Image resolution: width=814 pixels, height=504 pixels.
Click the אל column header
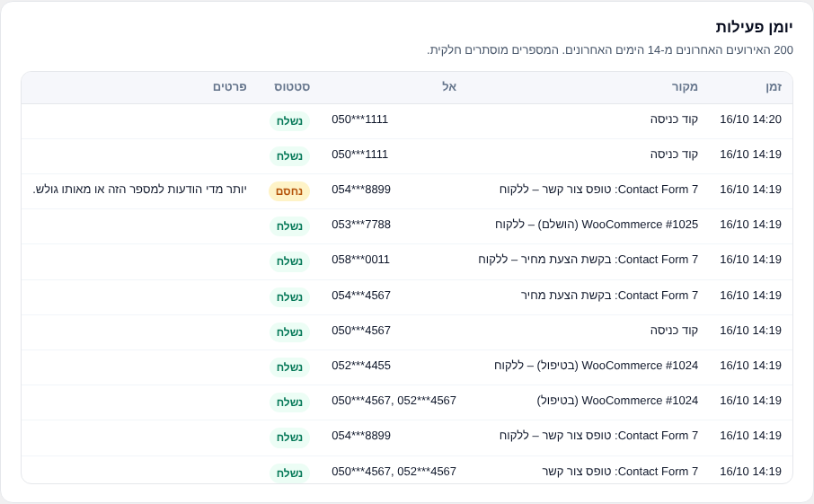449,87
